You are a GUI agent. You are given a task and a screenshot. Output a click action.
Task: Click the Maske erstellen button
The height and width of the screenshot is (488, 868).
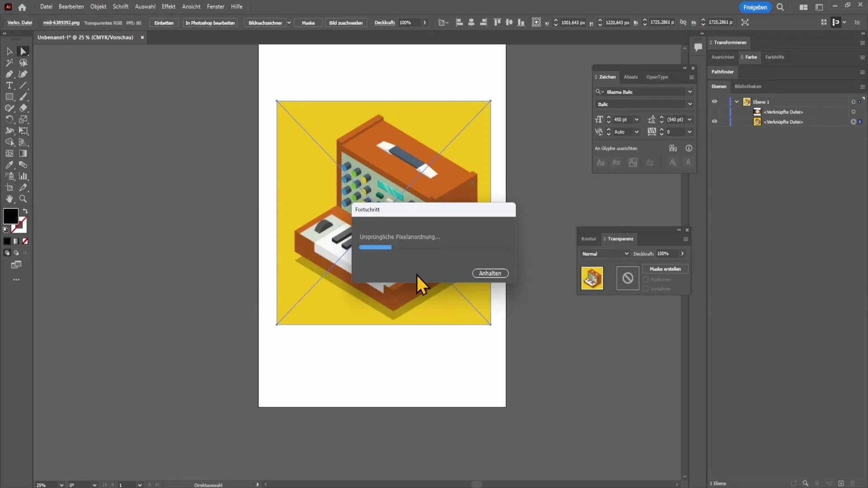665,269
